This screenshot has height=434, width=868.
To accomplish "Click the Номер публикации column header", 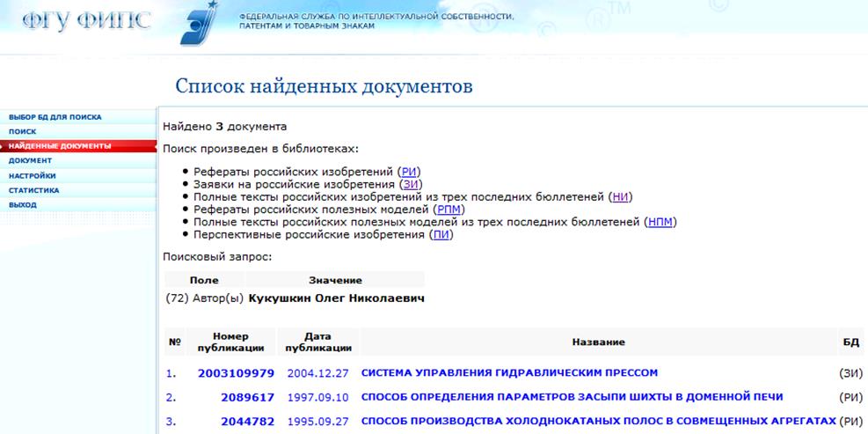I will [x=230, y=342].
